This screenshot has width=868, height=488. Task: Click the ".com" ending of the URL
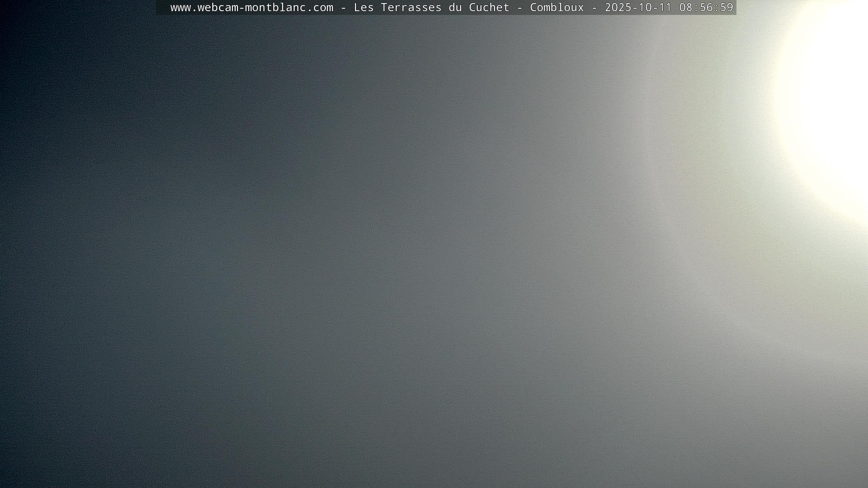point(319,7)
